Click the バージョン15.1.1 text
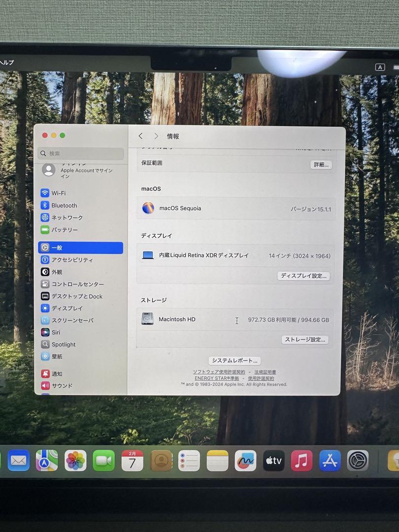 click(311, 209)
